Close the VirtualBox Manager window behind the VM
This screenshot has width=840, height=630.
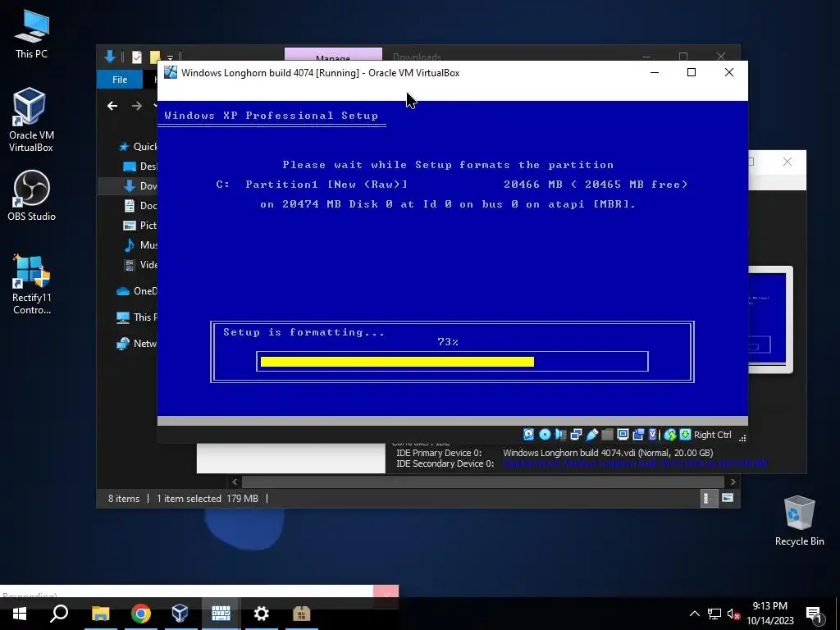point(787,162)
